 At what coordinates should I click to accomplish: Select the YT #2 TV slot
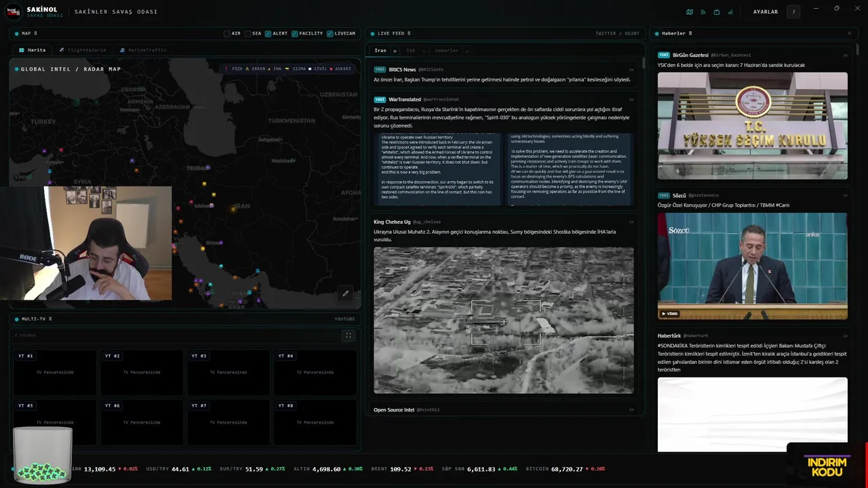coord(142,372)
